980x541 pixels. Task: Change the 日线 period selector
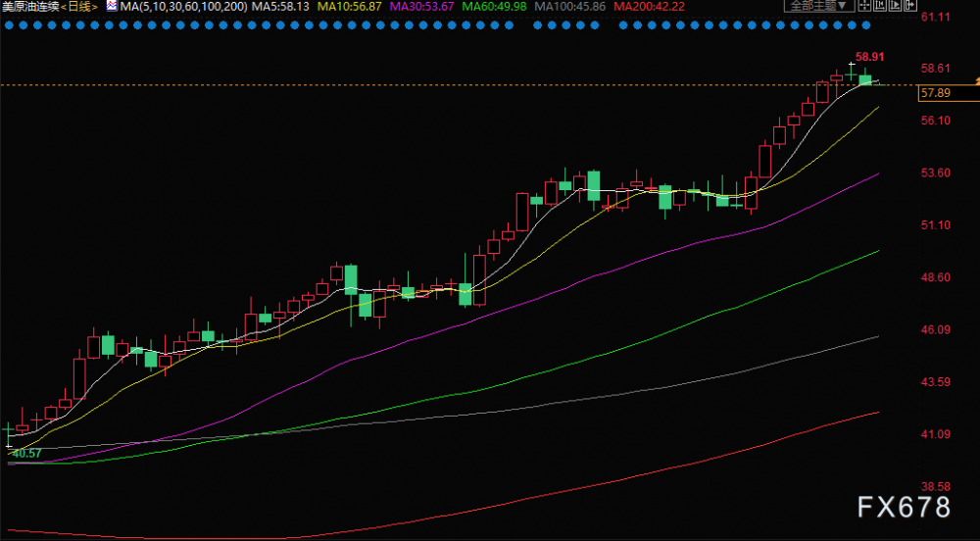point(79,7)
